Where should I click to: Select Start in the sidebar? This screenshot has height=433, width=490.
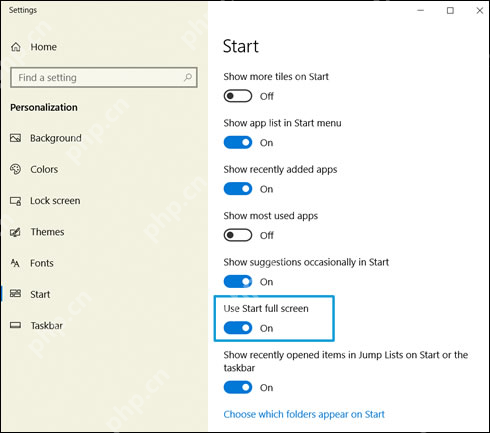(40, 294)
